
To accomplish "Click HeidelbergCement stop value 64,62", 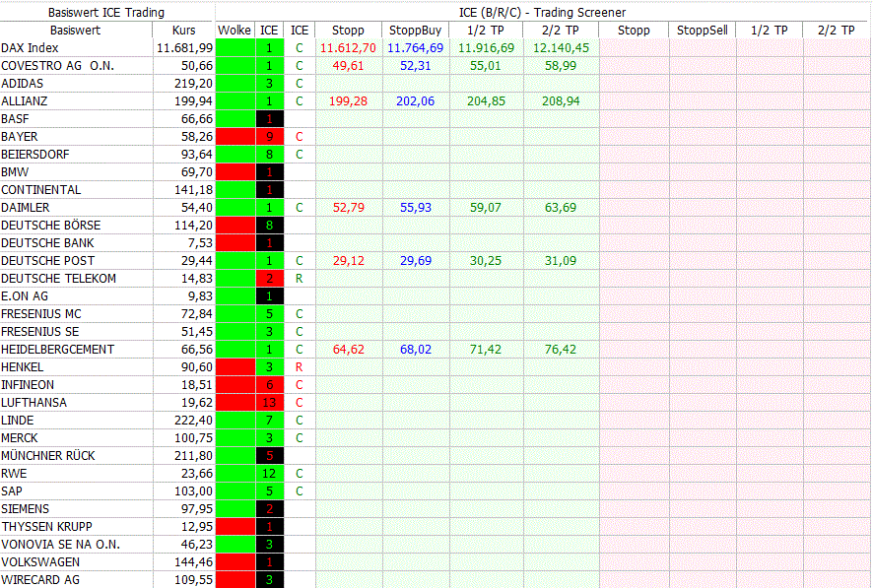I will (x=348, y=350).
